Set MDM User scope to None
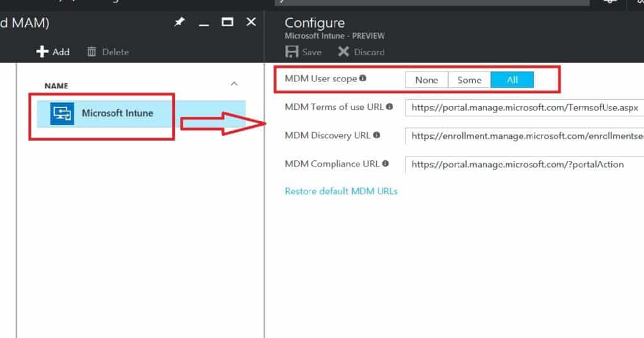 click(x=426, y=80)
